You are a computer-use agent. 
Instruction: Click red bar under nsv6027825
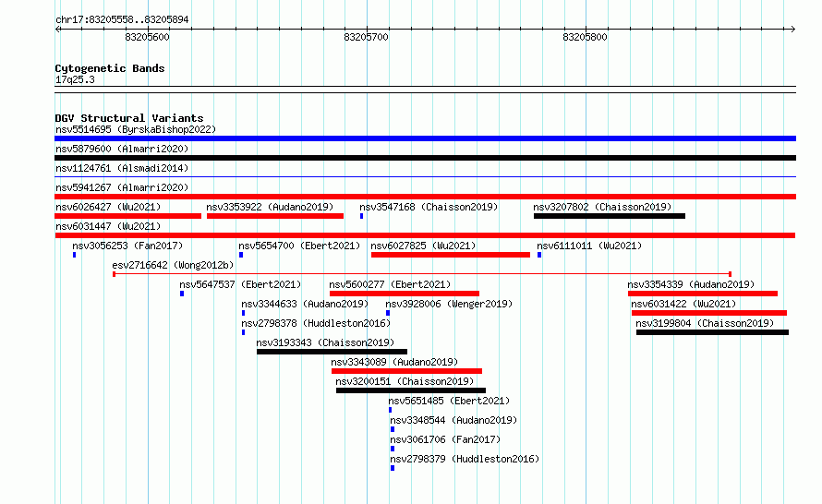click(x=451, y=255)
